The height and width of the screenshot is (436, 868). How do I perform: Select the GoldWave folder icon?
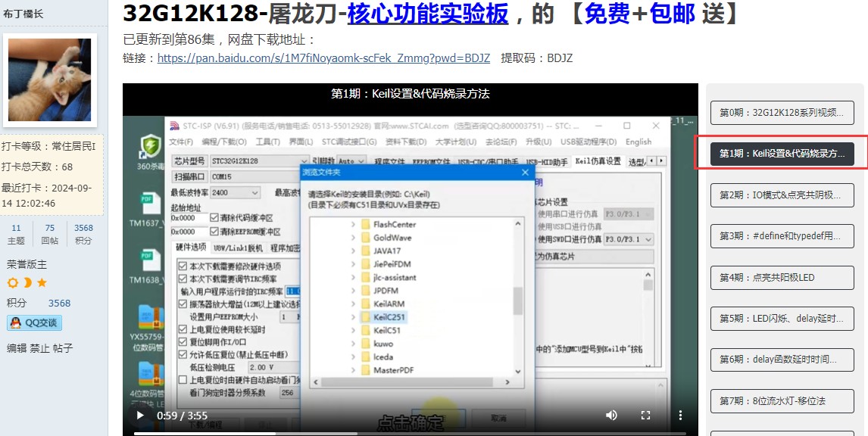point(365,238)
